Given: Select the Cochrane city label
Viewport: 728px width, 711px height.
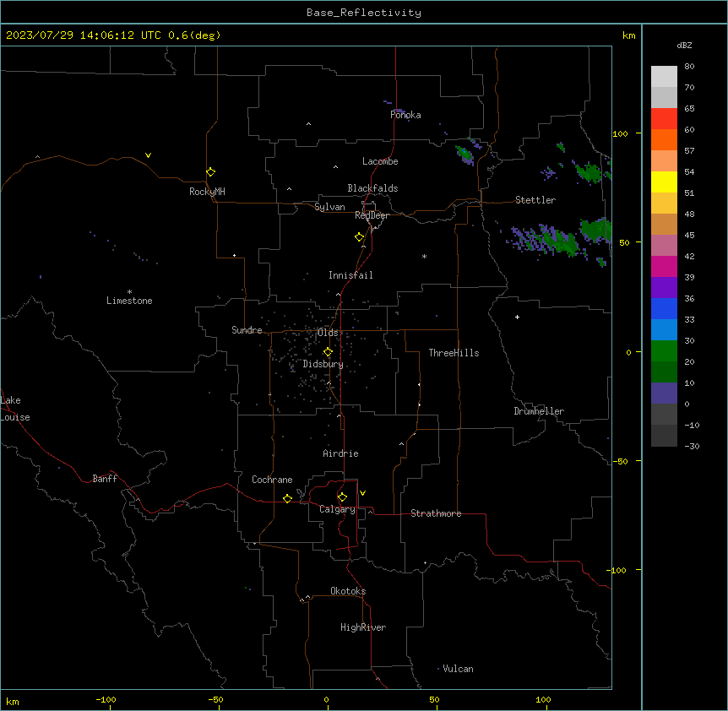Looking at the screenshot, I should [x=272, y=480].
